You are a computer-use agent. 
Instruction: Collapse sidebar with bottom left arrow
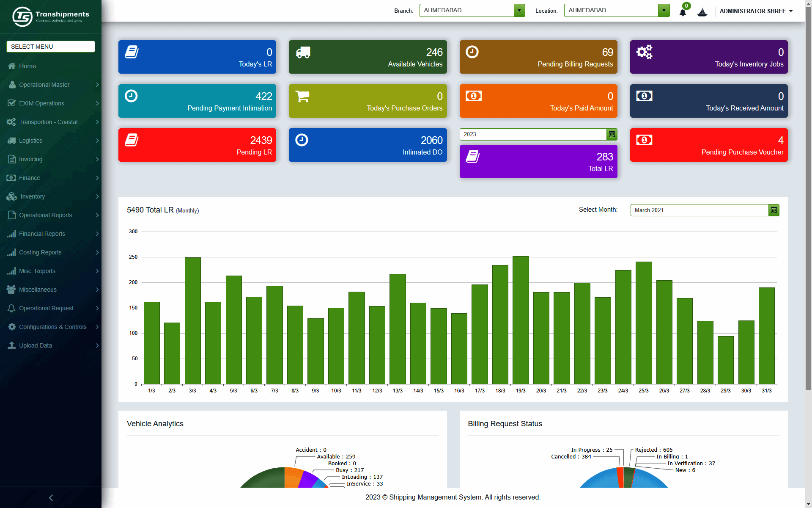point(51,498)
